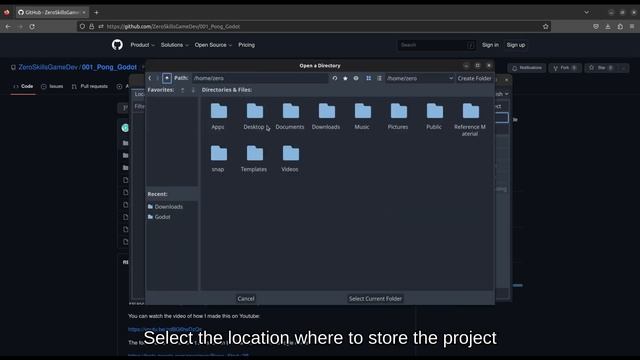Image resolution: width=640 pixels, height=360 pixels.
Task: Open GitHub Solutions menu
Action: click(x=174, y=45)
